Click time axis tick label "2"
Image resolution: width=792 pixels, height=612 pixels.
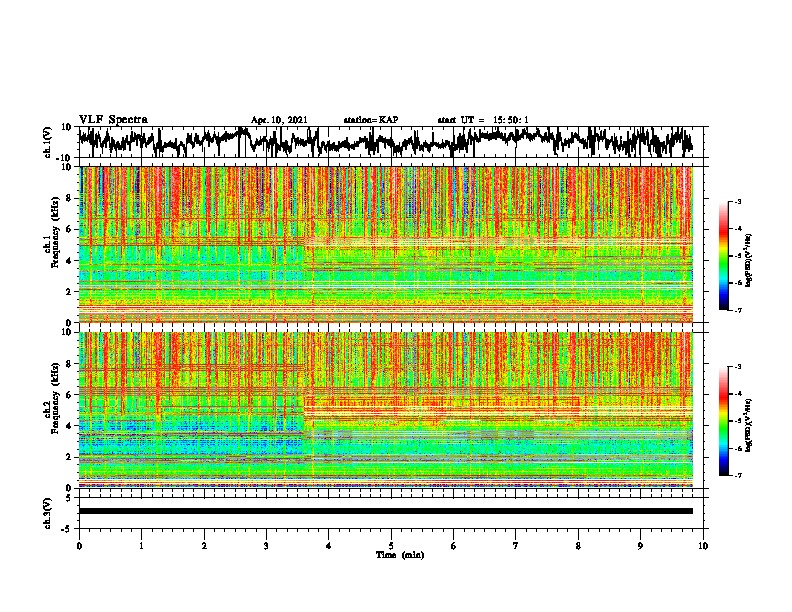[204, 546]
